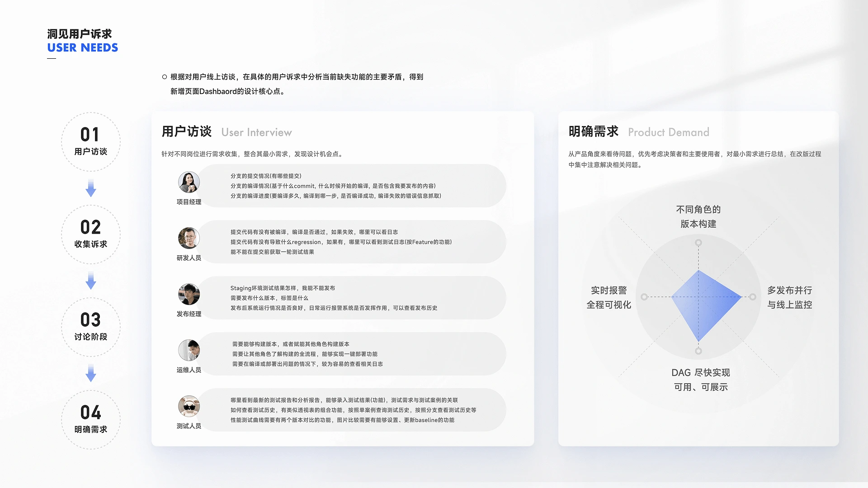The height and width of the screenshot is (488, 868).
Task: Click the 明确需求 card heading
Action: (x=594, y=131)
